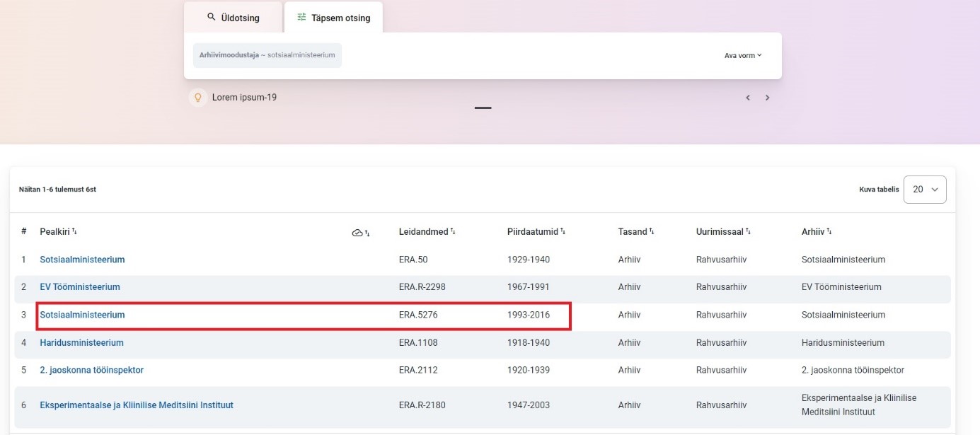Expand the Ava vorm search form
The width and height of the screenshot is (980, 435).
742,55
